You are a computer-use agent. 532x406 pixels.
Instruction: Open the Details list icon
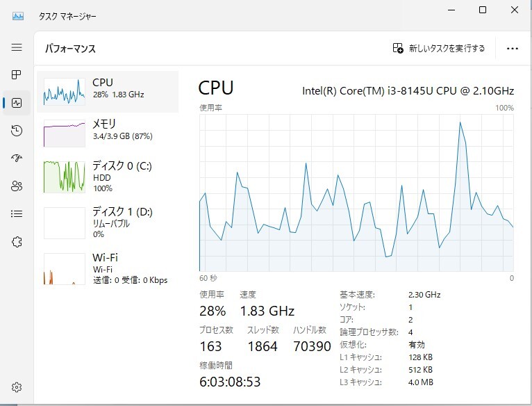click(x=17, y=213)
